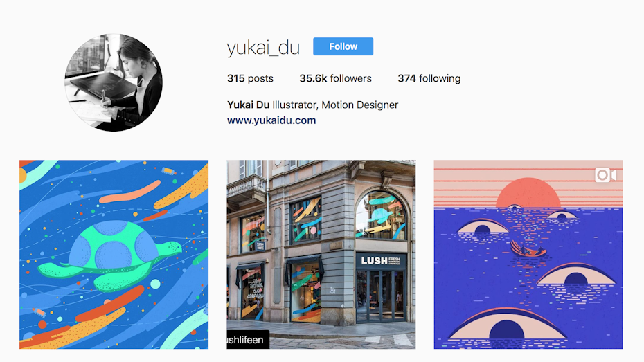Open the space turtle illustration post
The width and height of the screenshot is (644, 362).
pos(114,255)
